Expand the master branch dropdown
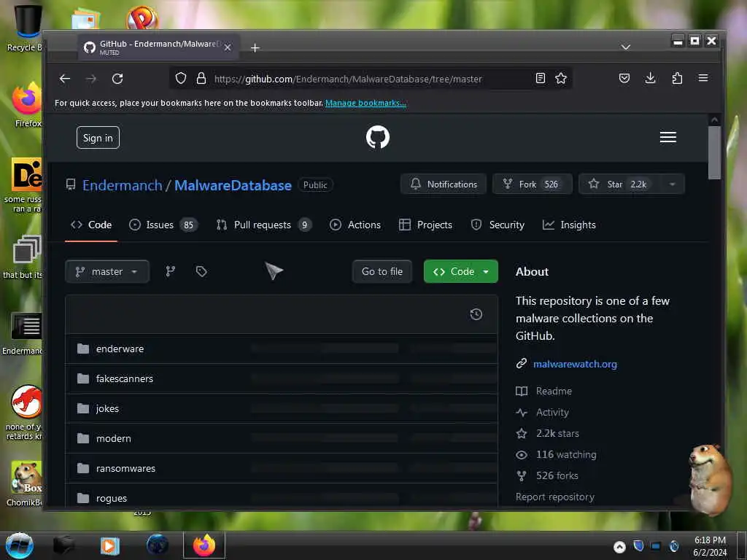The image size is (747, 560). 107,271
